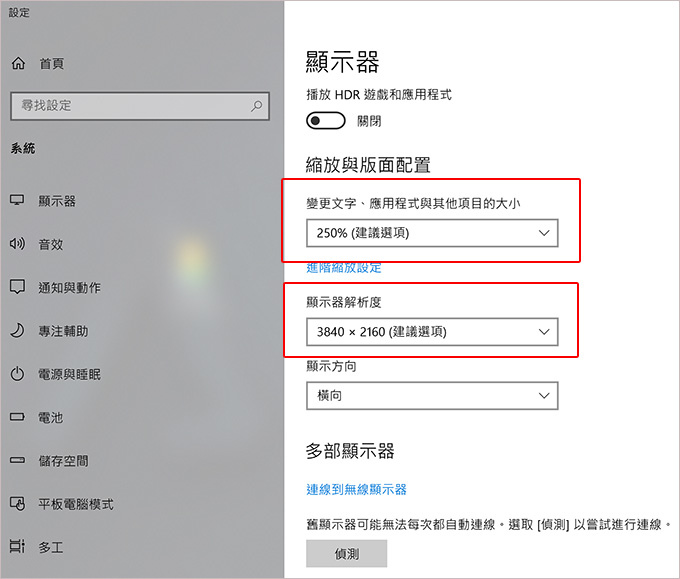Expand the 橫向 display orientation dropdown

pyautogui.click(x=432, y=396)
